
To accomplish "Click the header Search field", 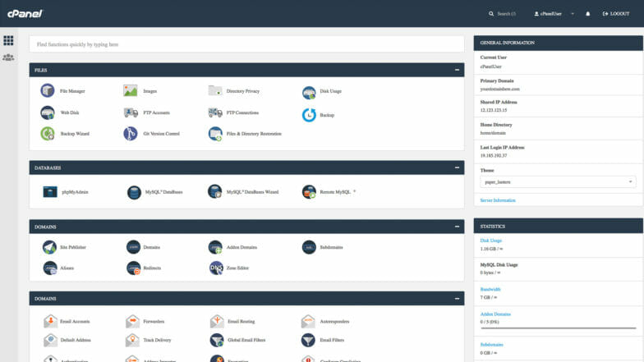I will [x=503, y=13].
